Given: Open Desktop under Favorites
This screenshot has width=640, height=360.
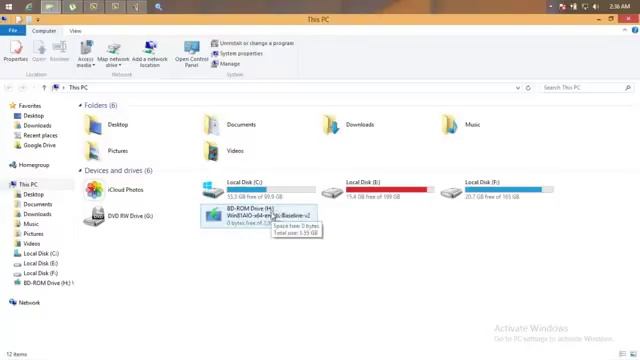Looking at the screenshot, I should [33, 116].
